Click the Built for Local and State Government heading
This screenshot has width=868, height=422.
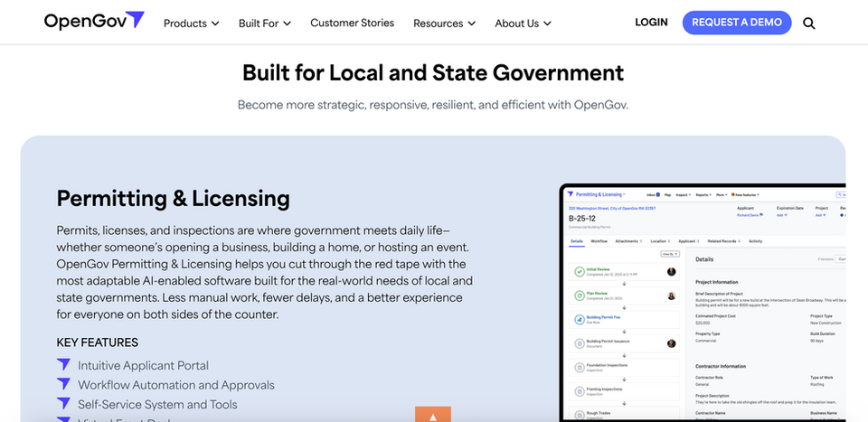(433, 72)
